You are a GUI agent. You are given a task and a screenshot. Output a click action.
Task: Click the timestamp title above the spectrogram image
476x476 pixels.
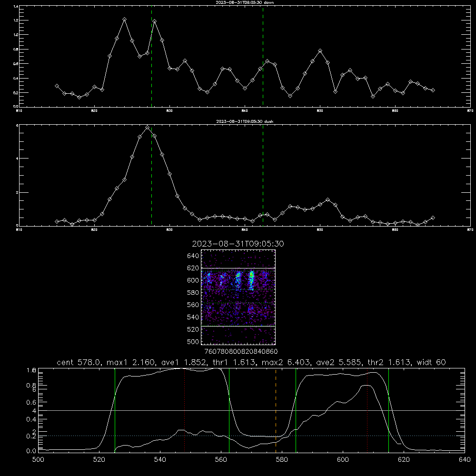pos(238,244)
